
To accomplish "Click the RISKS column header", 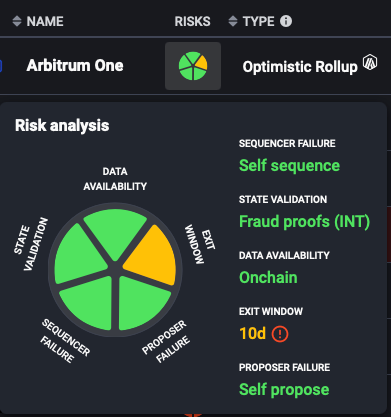I will point(192,21).
